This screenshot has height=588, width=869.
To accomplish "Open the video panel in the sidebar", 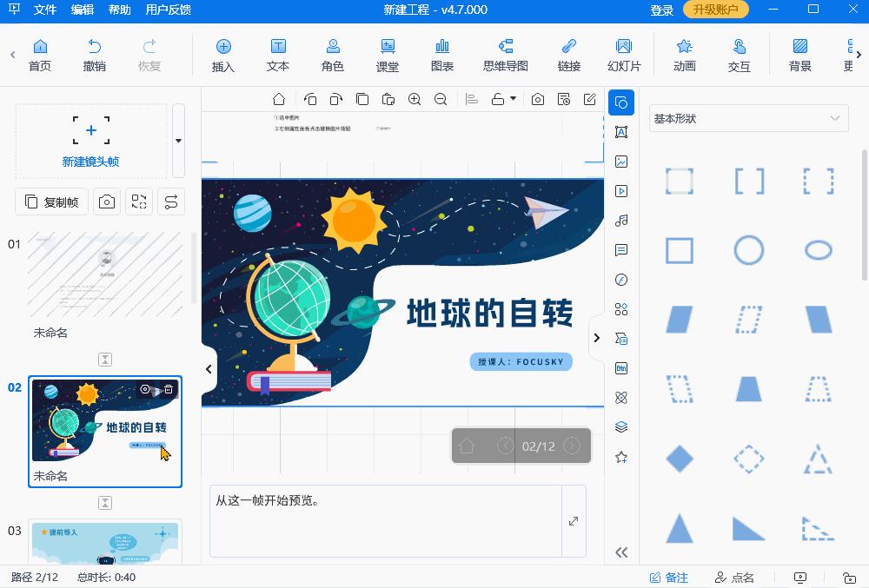I will point(621,192).
